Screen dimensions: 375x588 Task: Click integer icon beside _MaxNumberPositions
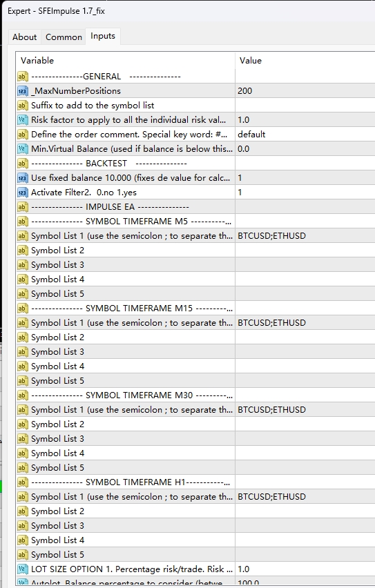click(23, 91)
